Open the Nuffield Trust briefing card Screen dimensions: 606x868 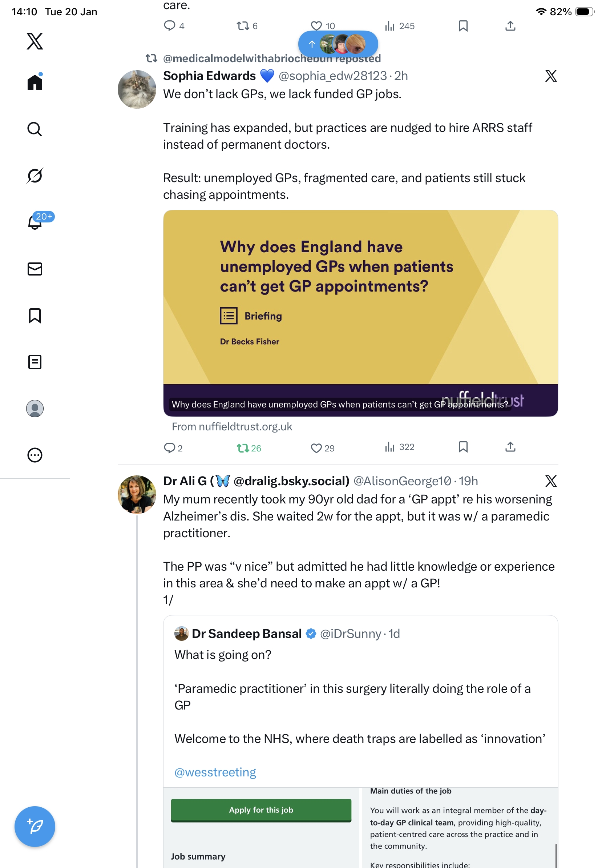tap(360, 313)
